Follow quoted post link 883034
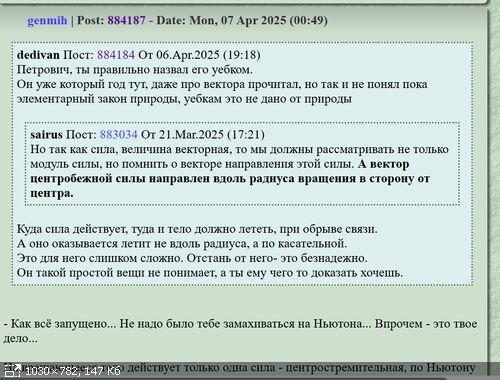500x380 pixels. click(x=119, y=135)
